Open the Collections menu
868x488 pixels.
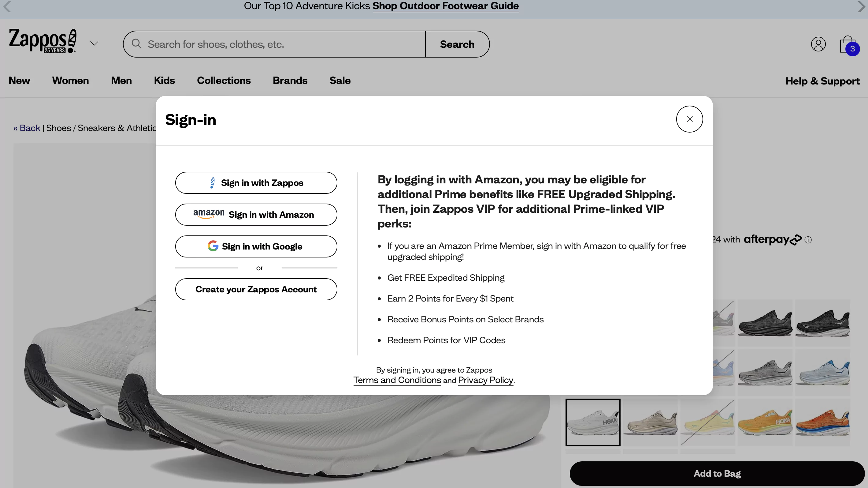(224, 81)
